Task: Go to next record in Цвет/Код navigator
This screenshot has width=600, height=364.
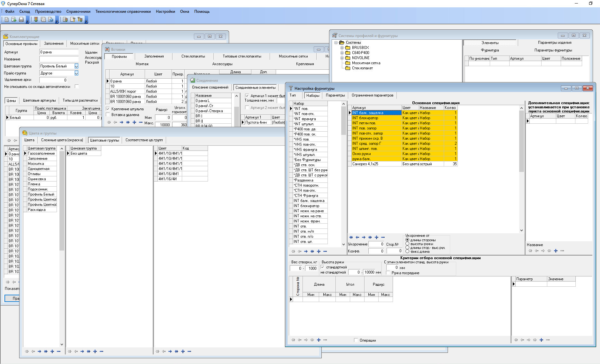Action: tap(170, 352)
